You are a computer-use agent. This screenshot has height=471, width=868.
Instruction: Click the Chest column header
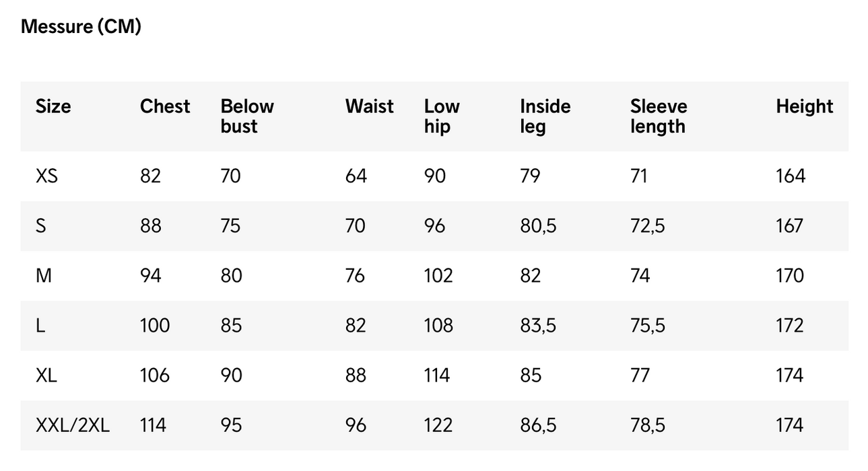[x=165, y=106]
